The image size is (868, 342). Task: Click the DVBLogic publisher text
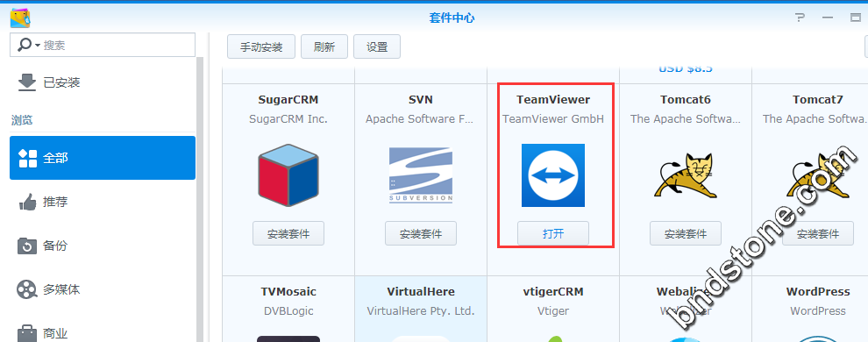click(x=288, y=311)
